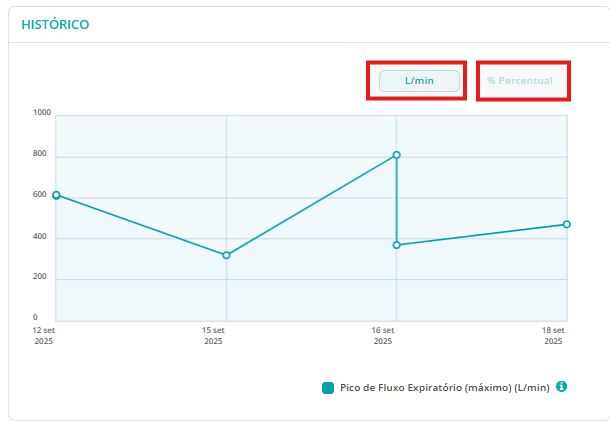Switch chart units to L/min
Image resolution: width=610 pixels, height=421 pixels.
click(x=419, y=80)
